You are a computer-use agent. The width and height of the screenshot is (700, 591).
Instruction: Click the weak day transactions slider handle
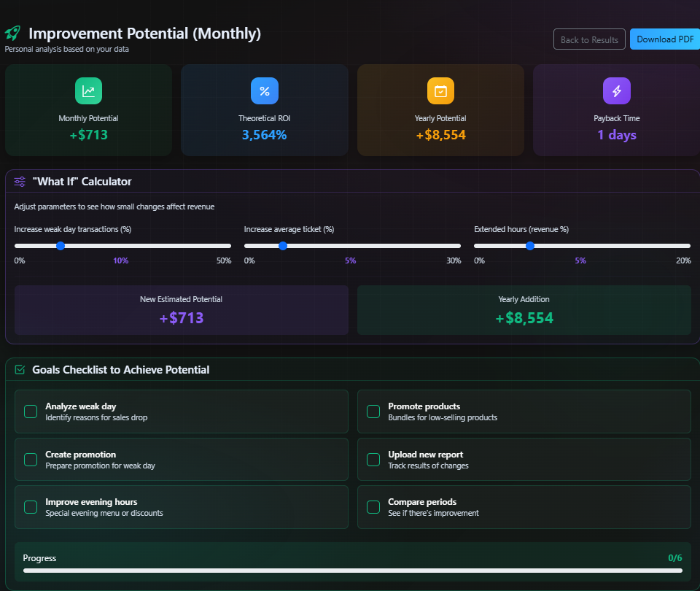point(60,246)
